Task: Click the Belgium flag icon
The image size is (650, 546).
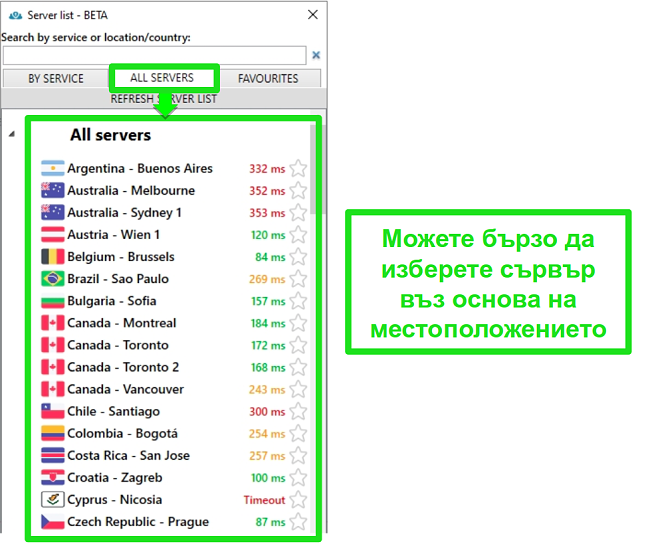Action: (53, 257)
